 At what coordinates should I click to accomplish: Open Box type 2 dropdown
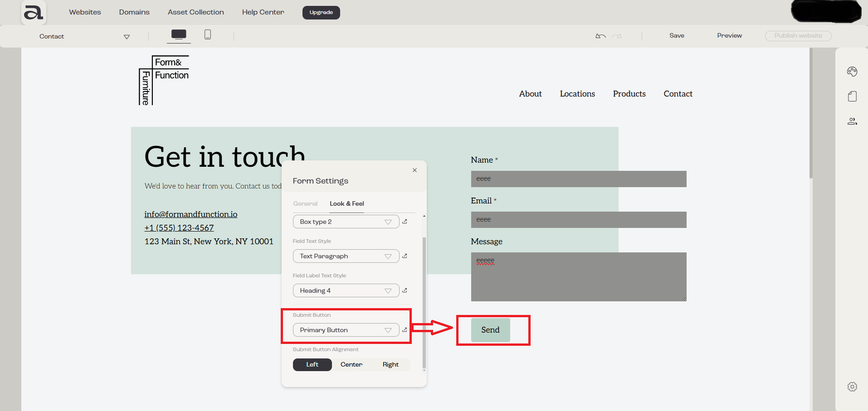tap(346, 222)
